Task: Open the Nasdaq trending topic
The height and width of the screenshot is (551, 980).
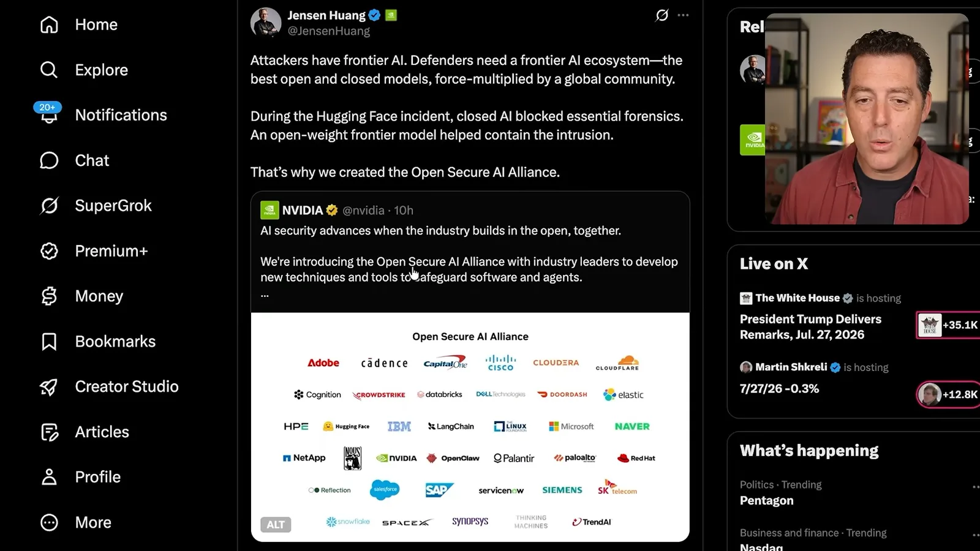Action: click(761, 546)
